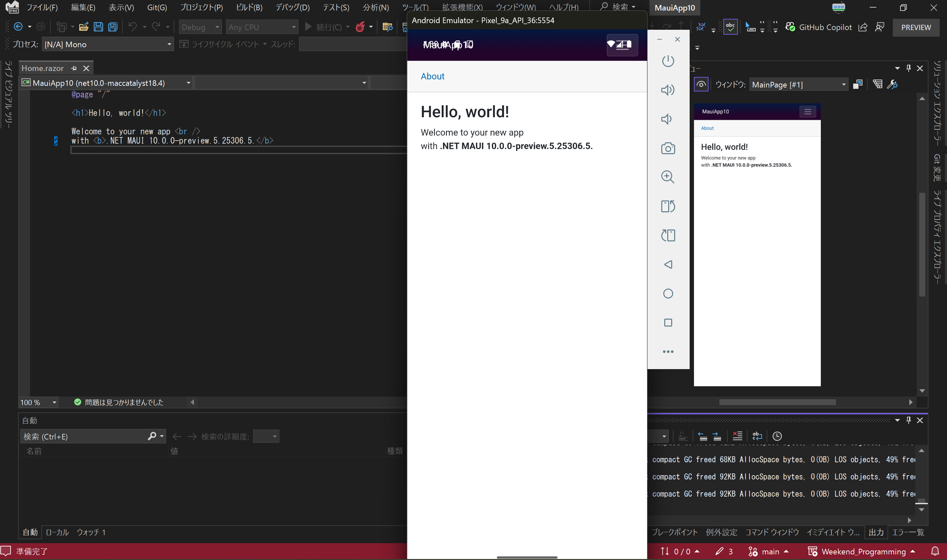947x560 pixels.
Task: Click the Open File folder icon
Action: coord(84,27)
